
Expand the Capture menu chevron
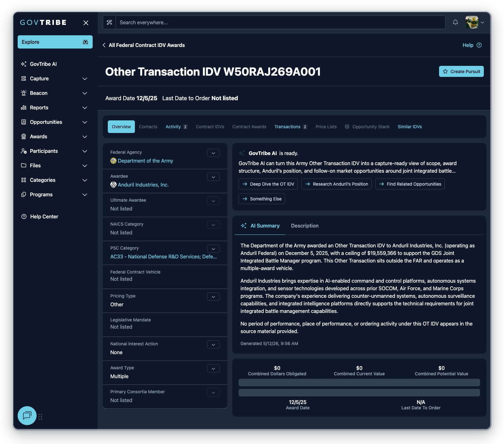85,78
